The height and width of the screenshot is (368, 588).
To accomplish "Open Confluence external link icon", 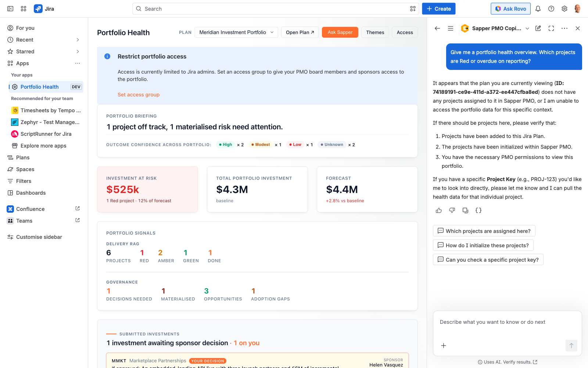I will pos(78,209).
